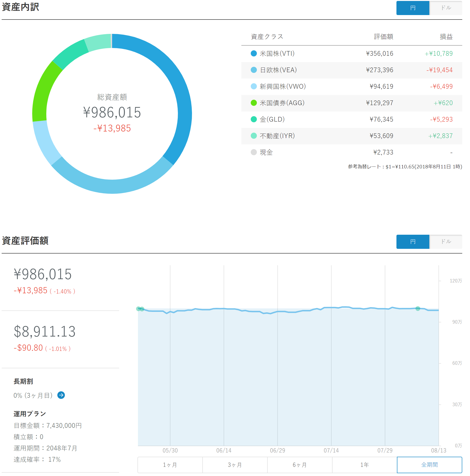
Task: Click the green marker near chart's right end
Action: point(418,309)
